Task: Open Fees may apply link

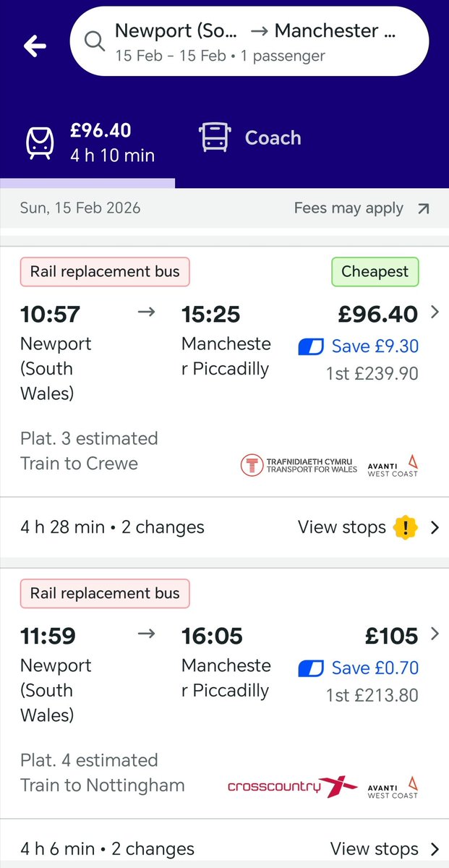Action: click(348, 208)
